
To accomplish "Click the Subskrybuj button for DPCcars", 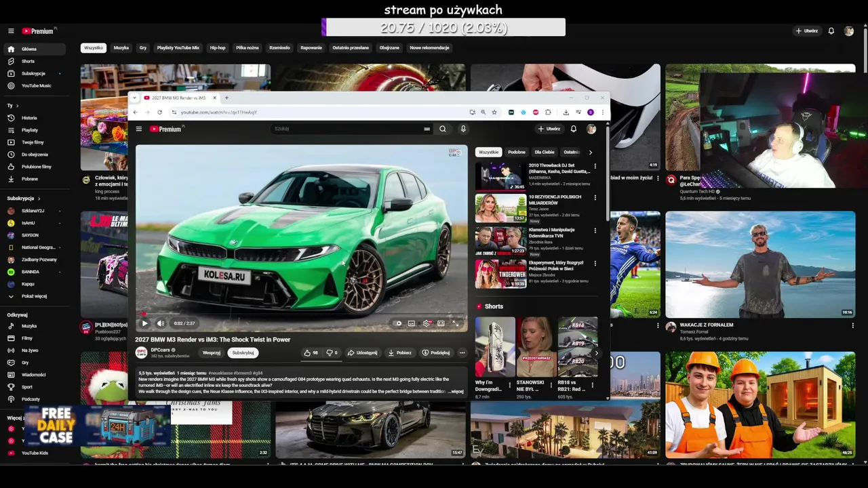I will click(243, 353).
